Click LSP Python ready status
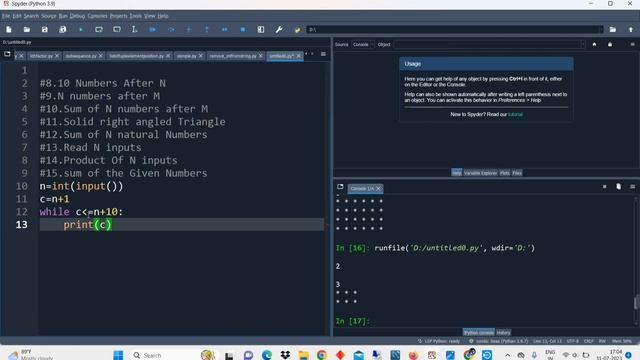 click(439, 341)
